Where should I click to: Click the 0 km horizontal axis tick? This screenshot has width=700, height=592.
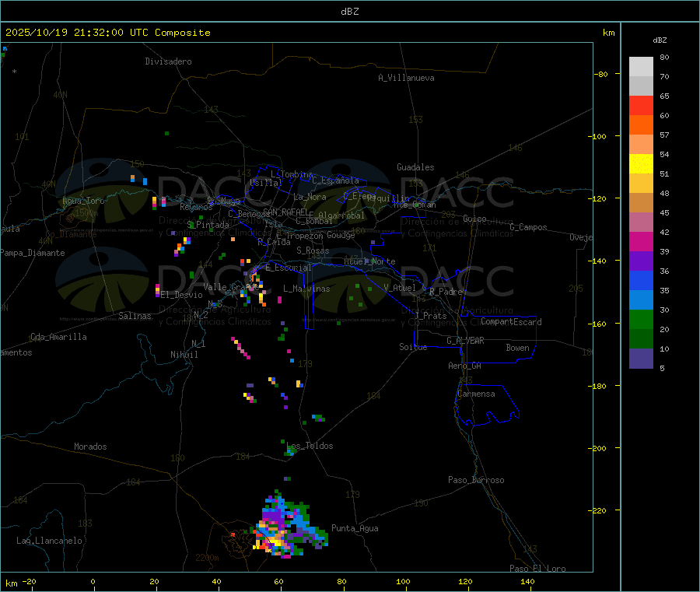(x=93, y=581)
